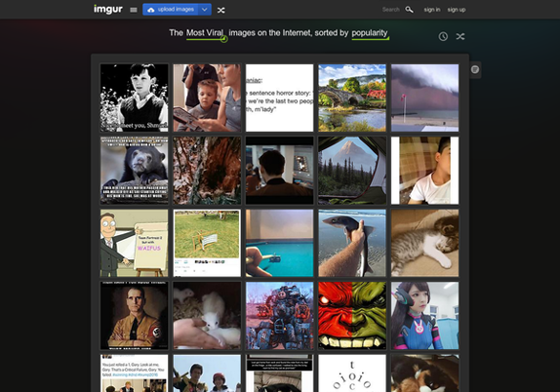Open the sentence horror story text thumbnail
Image resolution: width=560 pixels, height=392 pixels.
point(279,98)
